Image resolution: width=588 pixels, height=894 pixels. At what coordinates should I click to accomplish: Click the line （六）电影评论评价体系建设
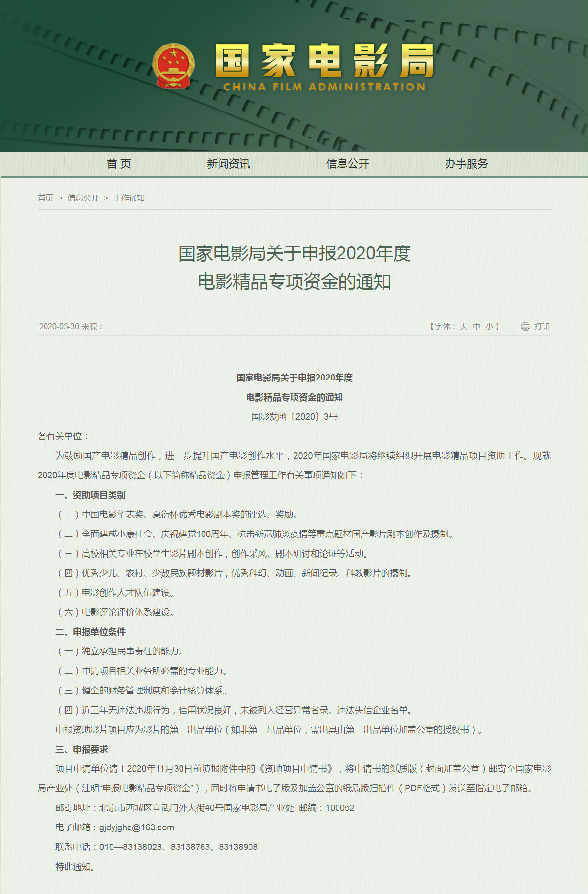click(116, 612)
